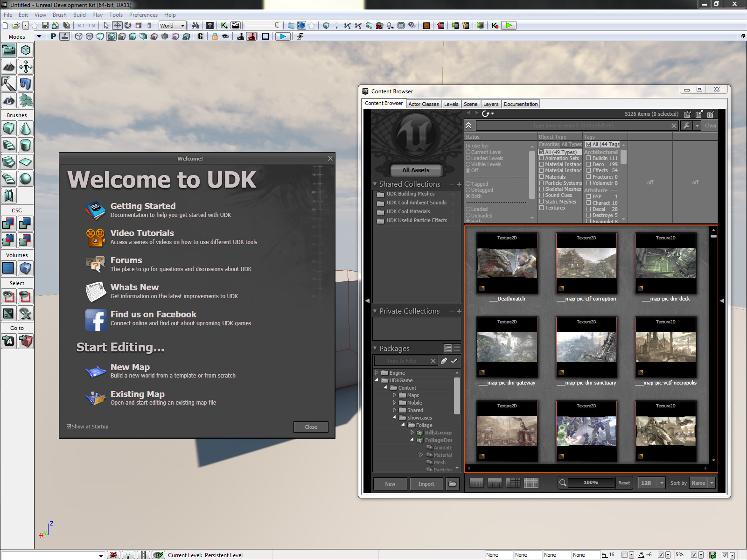Choose the Cube brush builder
Image resolution: width=747 pixels, height=560 pixels.
coord(9,128)
